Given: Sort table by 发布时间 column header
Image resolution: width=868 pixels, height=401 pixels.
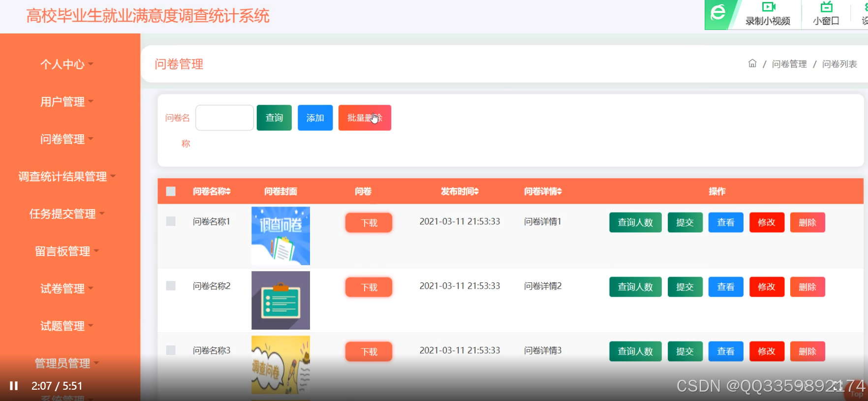Looking at the screenshot, I should [x=460, y=191].
